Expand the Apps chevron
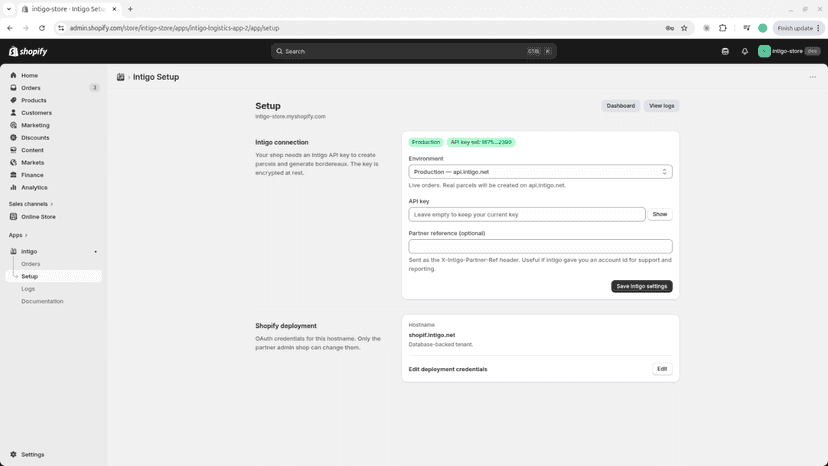828x466 pixels. [x=26, y=235]
